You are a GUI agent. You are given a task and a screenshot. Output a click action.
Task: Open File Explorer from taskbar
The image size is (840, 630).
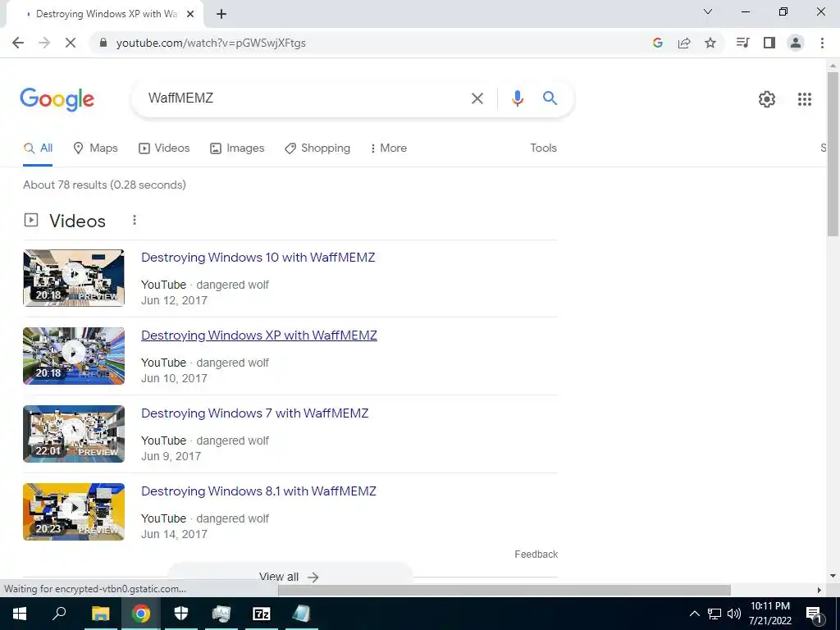pyautogui.click(x=100, y=614)
